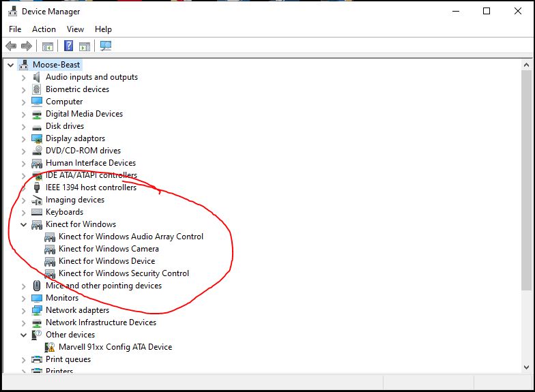
Task: Click the Print queues printer icon
Action: pos(37,359)
